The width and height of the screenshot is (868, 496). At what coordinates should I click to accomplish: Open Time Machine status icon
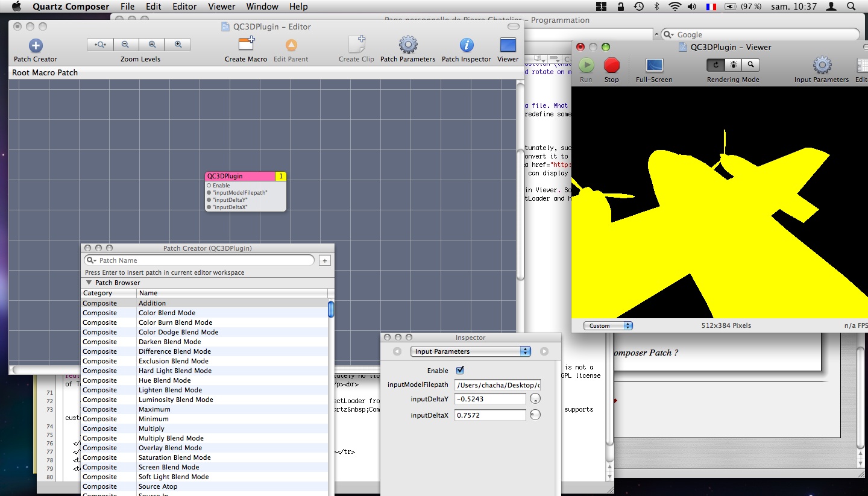[638, 7]
